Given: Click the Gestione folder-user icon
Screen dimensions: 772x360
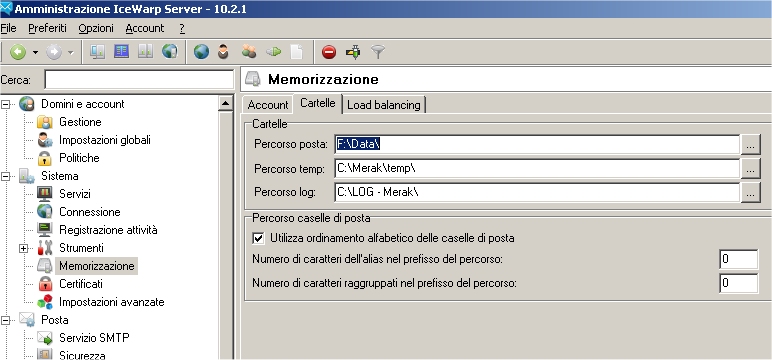Looking at the screenshot, I should pos(45,122).
